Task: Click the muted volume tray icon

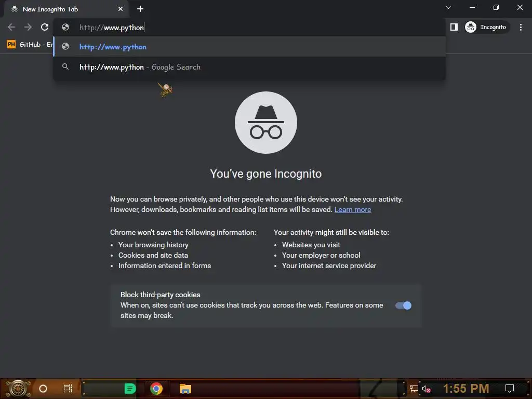Action: tap(426, 389)
